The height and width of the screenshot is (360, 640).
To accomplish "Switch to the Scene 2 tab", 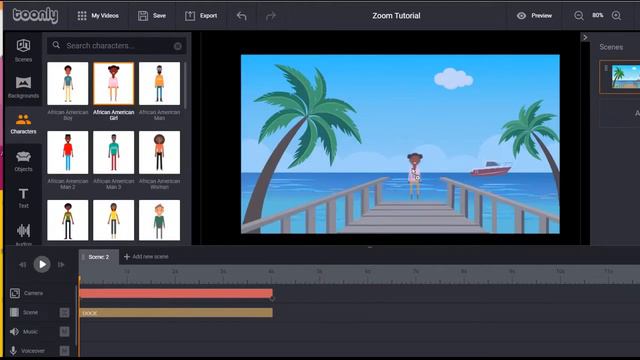I will [x=99, y=257].
